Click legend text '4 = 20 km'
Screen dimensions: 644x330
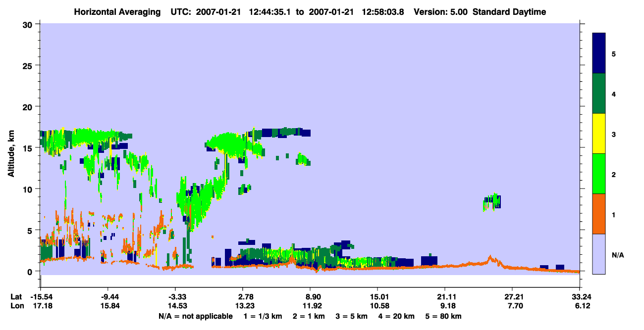[x=397, y=316]
